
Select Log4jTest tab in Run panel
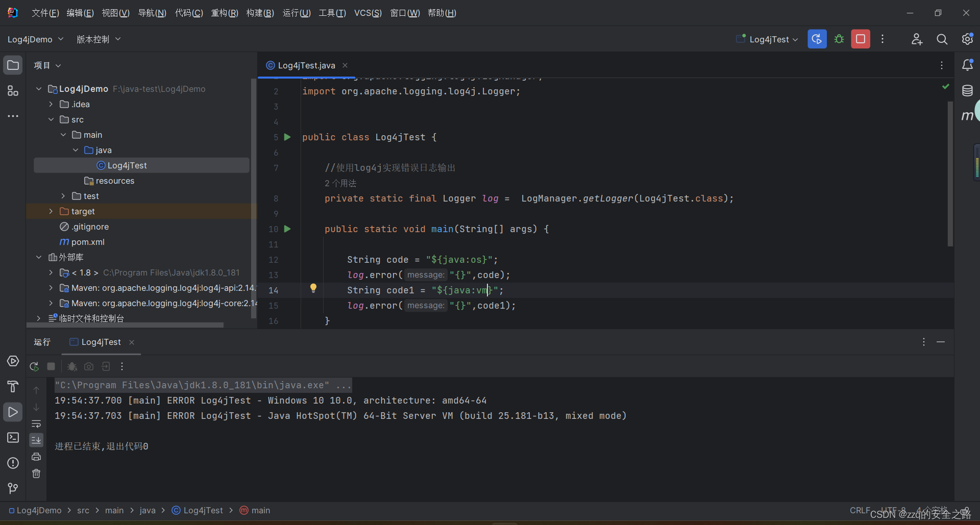(101, 342)
